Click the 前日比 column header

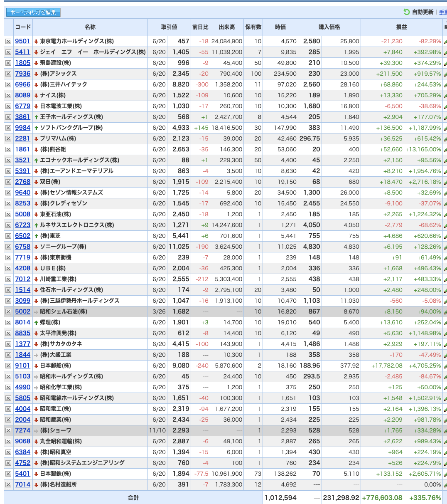(200, 27)
